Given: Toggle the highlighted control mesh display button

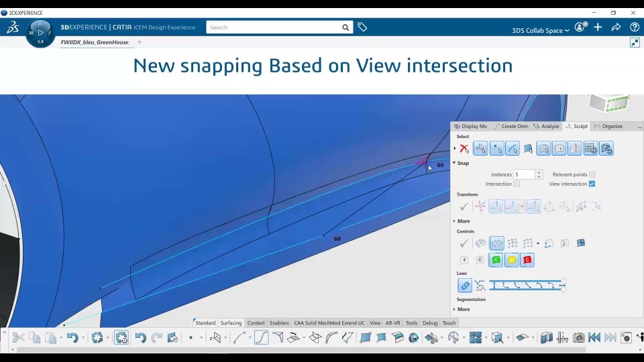Looking at the screenshot, I should pos(496,243).
